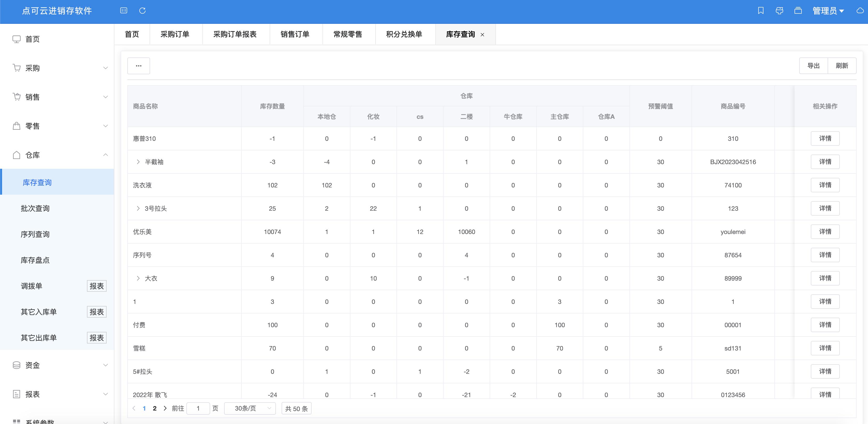Click the 导出 export button

tap(813, 65)
